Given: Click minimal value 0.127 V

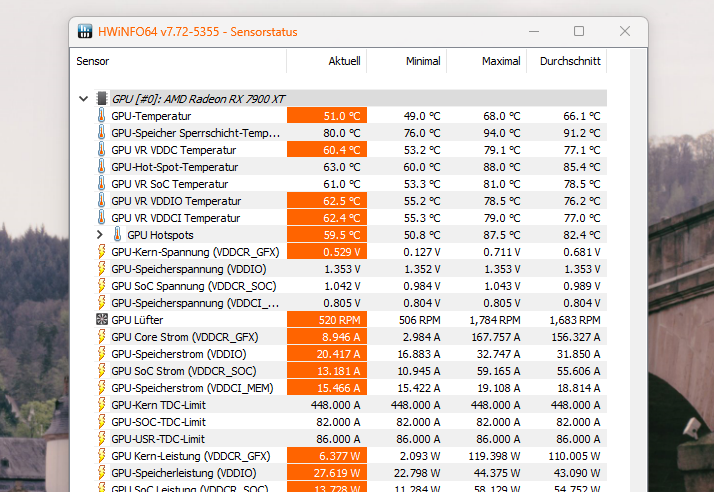Looking at the screenshot, I should [422, 252].
